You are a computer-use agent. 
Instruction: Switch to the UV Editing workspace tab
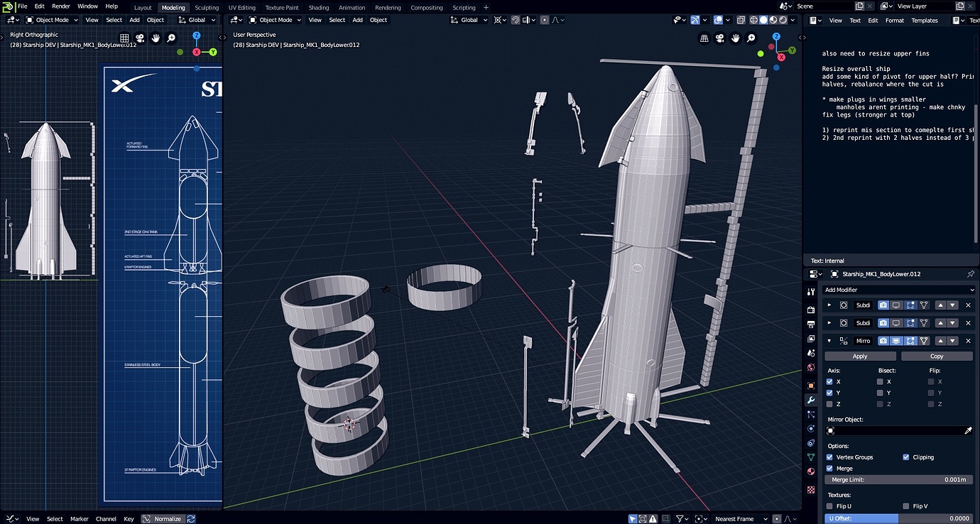click(x=241, y=7)
